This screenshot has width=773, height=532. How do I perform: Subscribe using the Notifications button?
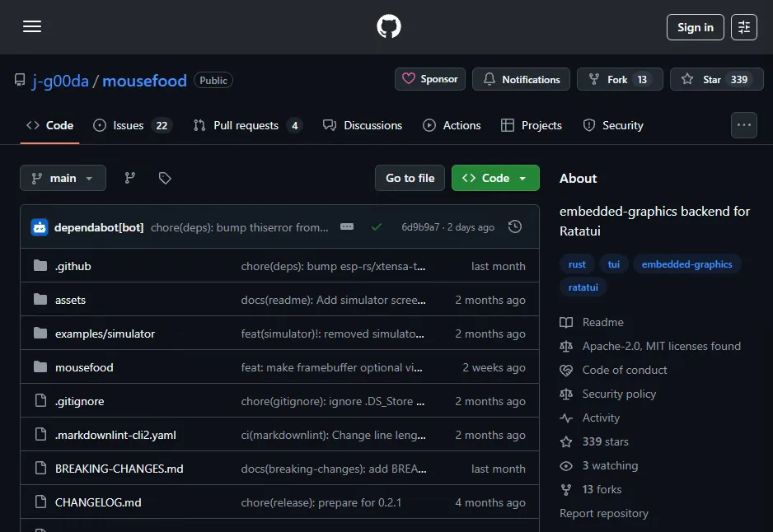[520, 79]
